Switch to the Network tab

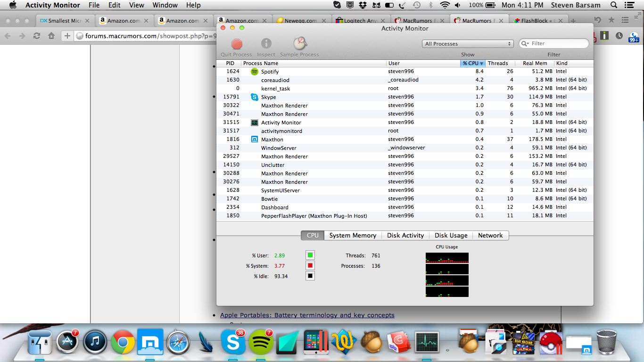[490, 235]
